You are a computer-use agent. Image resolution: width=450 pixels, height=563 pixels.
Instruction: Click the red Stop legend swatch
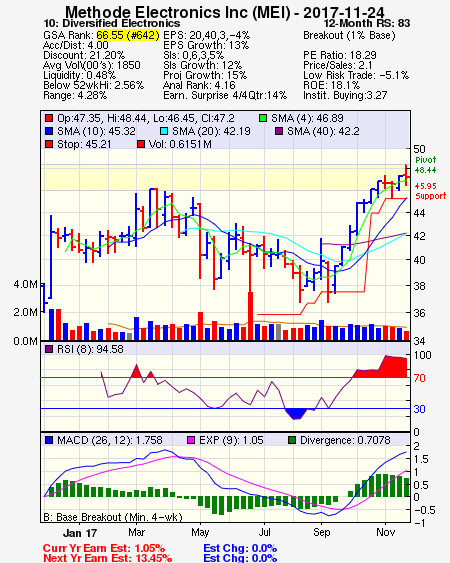[49, 144]
